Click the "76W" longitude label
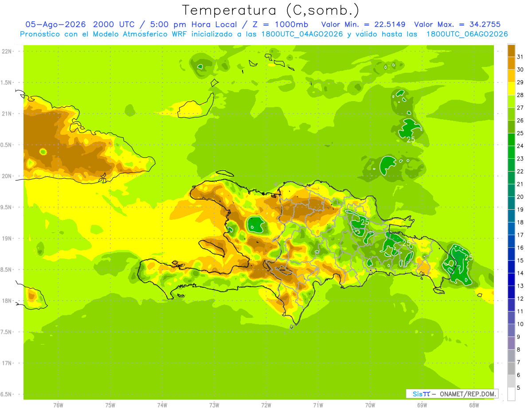This screenshot has width=532, height=411. 58,405
